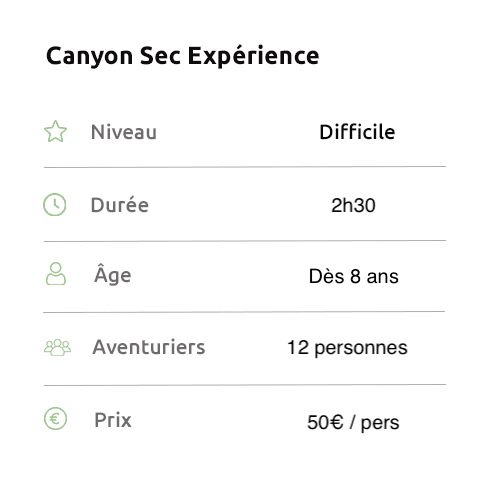
Task: Click the clock icon beside Durée
Action: (55, 204)
